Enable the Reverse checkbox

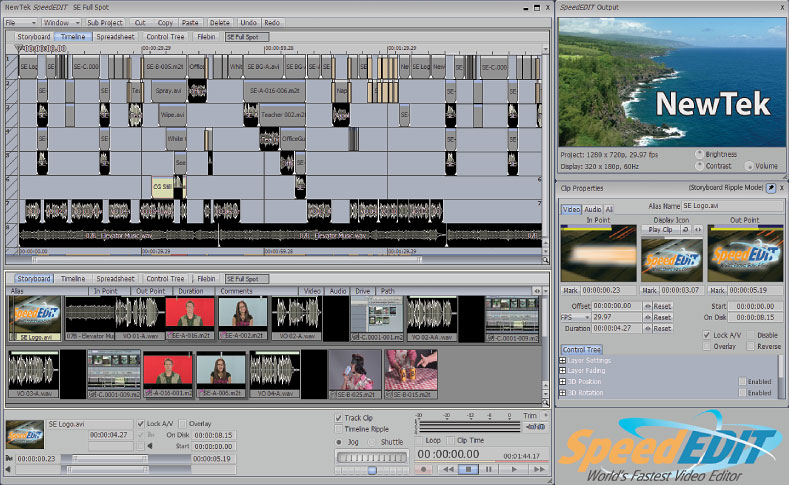tap(750, 346)
